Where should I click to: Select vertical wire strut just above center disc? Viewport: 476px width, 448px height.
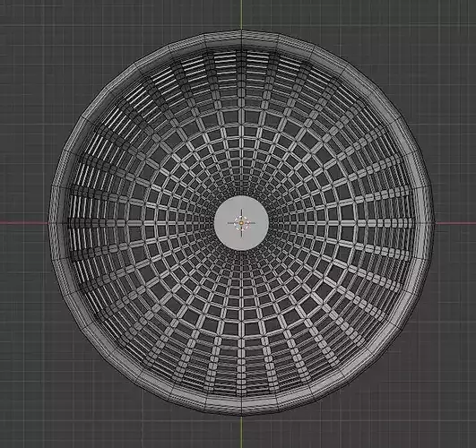[242, 182]
